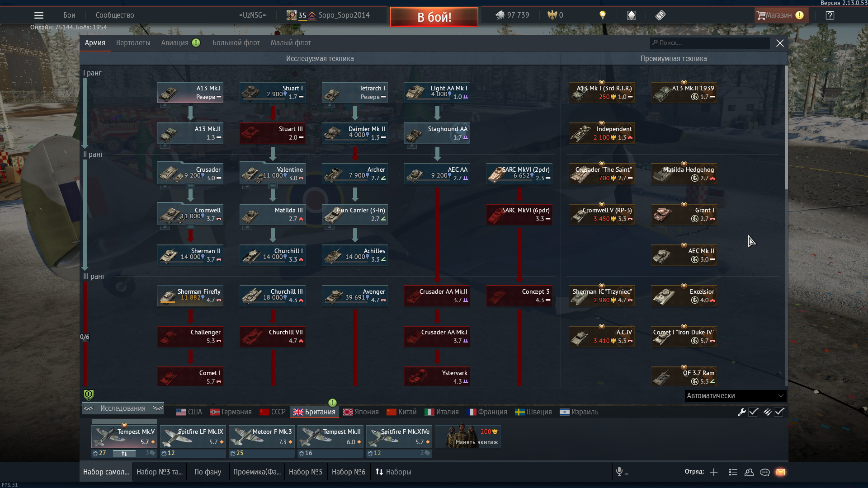
Task: Select the Германия nation tab
Action: pyautogui.click(x=231, y=412)
